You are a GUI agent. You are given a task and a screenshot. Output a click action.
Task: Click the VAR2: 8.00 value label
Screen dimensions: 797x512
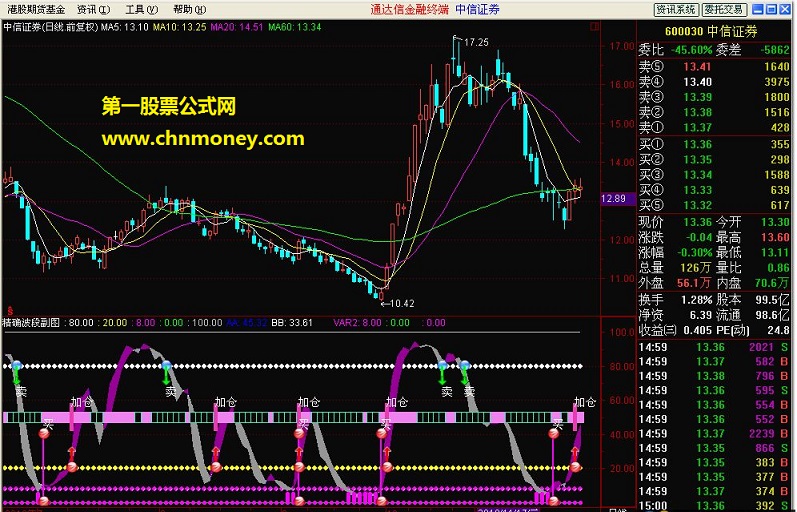357,322
